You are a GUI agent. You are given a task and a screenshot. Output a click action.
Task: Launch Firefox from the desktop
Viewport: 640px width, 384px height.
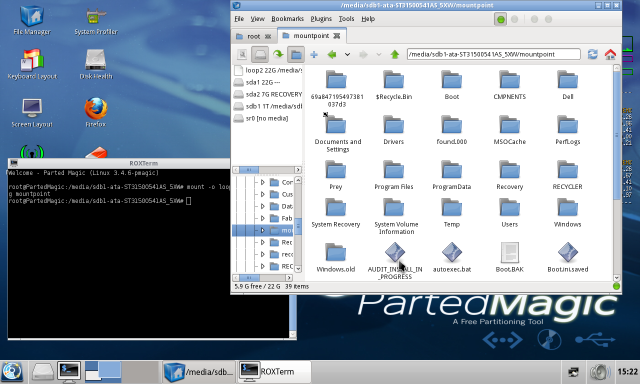pos(96,112)
